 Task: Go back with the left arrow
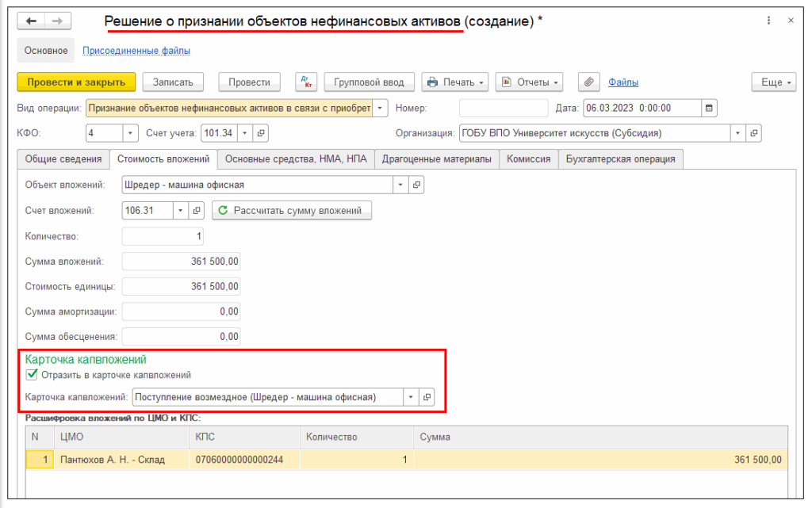click(31, 21)
